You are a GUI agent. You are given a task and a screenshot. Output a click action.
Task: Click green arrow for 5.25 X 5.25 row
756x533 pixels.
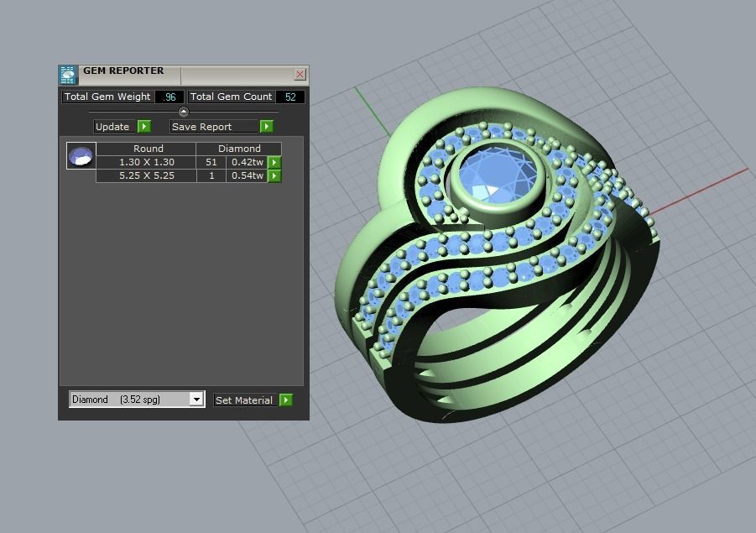click(x=274, y=175)
